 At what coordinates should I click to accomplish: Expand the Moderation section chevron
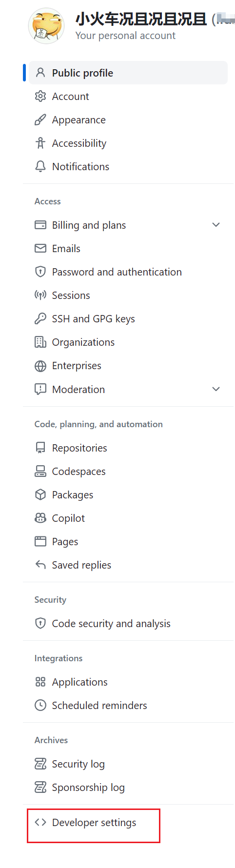tap(216, 389)
